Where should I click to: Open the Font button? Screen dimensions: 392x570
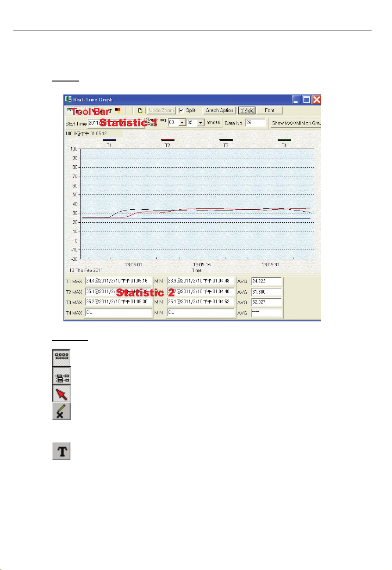pos(269,111)
